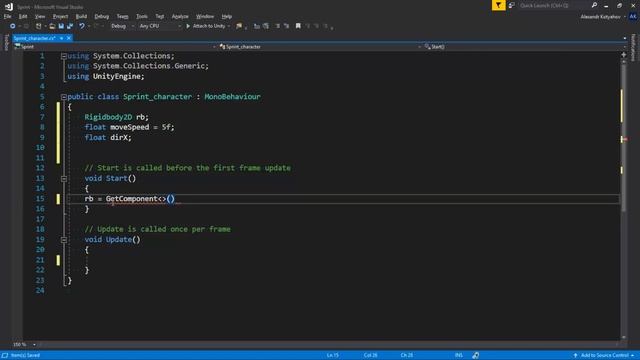Open the Window menu
The height and width of the screenshot is (360, 640).
click(205, 16)
